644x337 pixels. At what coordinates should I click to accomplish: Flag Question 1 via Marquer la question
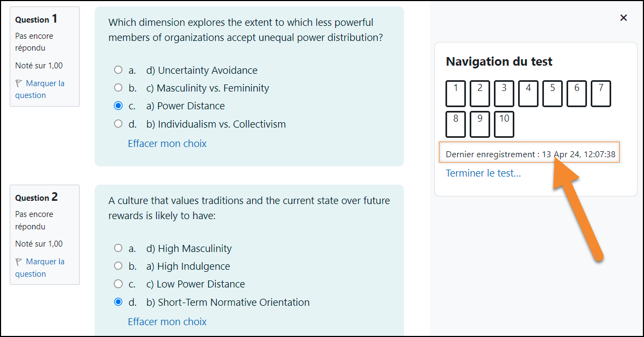(40, 89)
